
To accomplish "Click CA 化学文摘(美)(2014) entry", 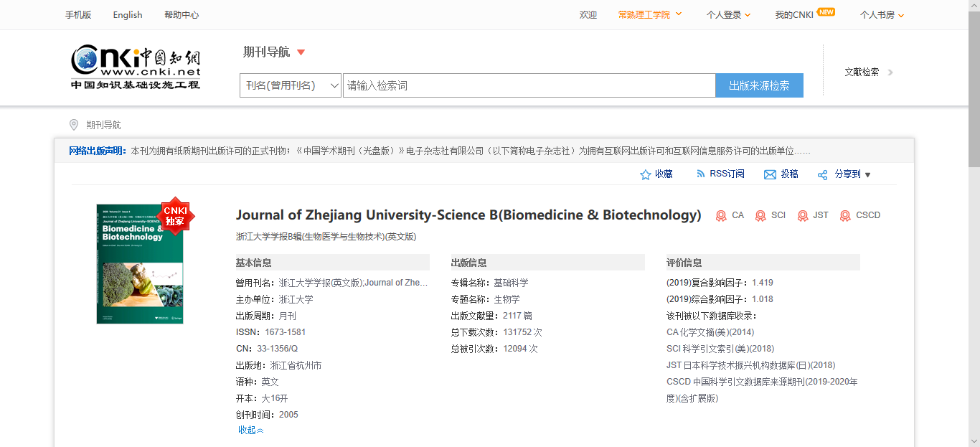I will coord(710,332).
